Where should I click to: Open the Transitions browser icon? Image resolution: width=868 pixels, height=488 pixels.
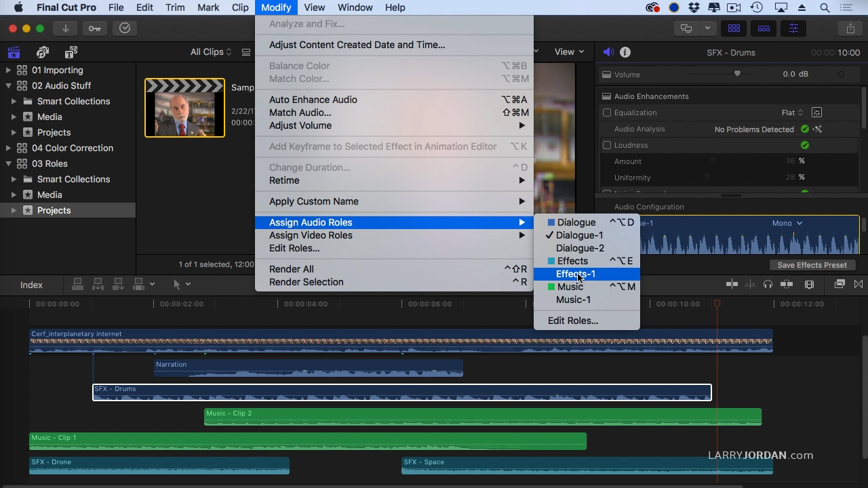(859, 285)
